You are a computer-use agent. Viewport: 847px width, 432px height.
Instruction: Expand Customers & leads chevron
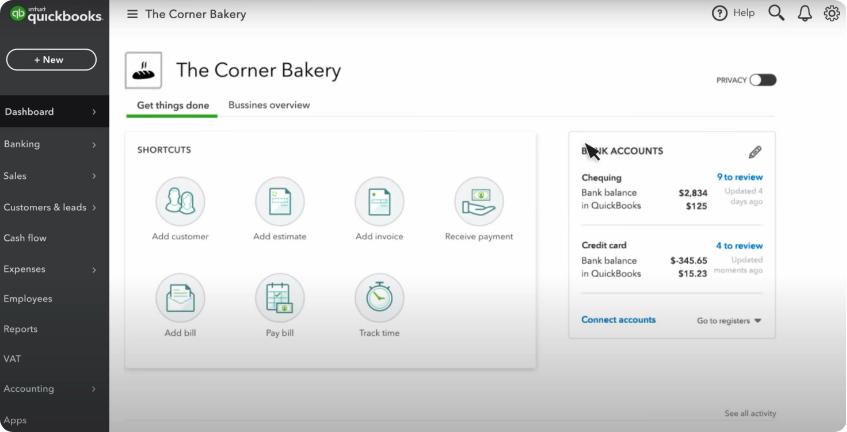pos(94,207)
